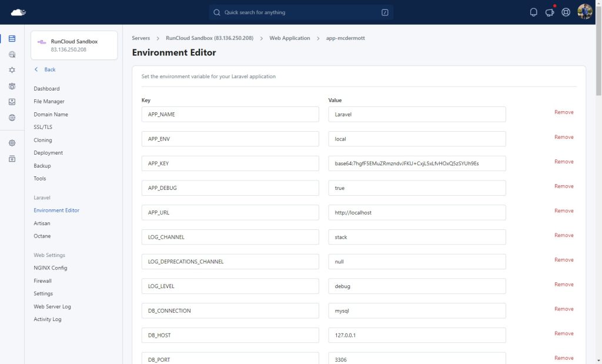Go home via the RunCloud cloud logo
Image resolution: width=602 pixels, height=364 pixels.
[x=18, y=12]
